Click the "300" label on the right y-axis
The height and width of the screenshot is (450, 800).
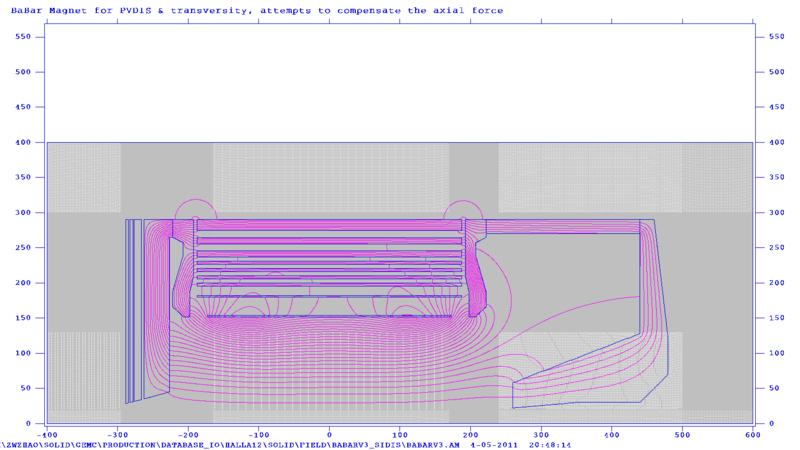(777, 213)
